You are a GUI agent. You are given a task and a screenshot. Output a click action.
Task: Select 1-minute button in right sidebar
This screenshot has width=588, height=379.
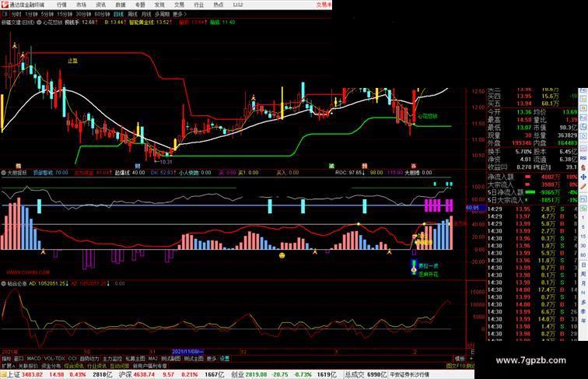click(583, 218)
